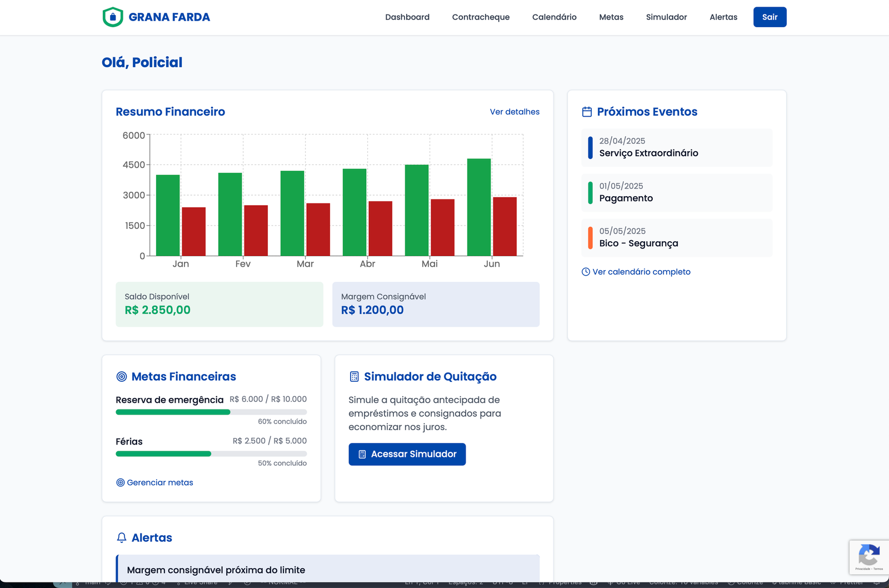Open Ver detalhes of Resumo Financeiro
The image size is (889, 588).
(x=514, y=112)
